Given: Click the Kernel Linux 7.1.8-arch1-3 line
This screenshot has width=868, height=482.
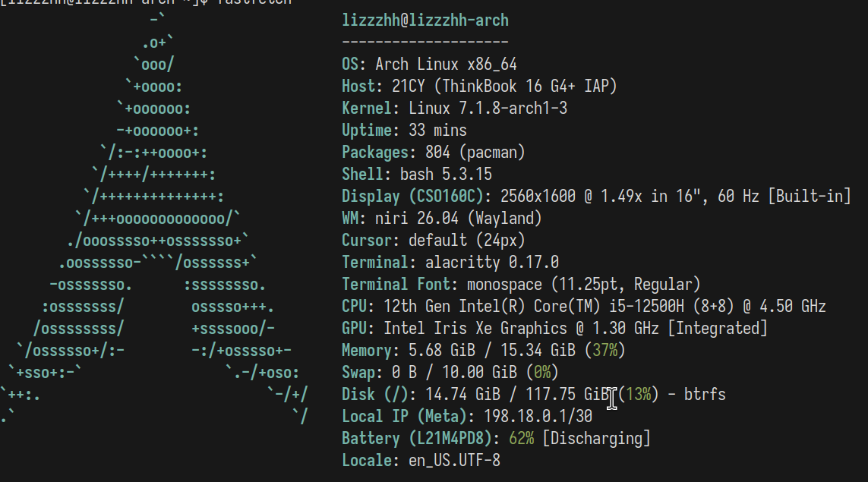Looking at the screenshot, I should click(x=454, y=108).
